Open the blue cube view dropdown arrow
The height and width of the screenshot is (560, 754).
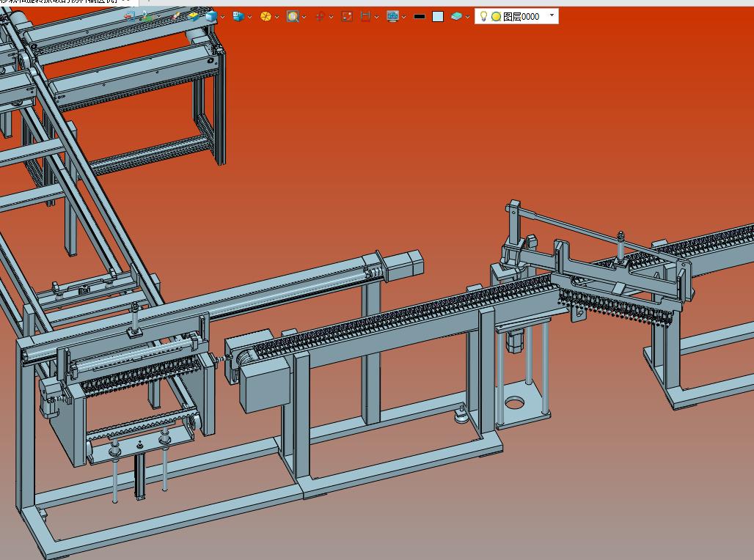click(x=223, y=17)
